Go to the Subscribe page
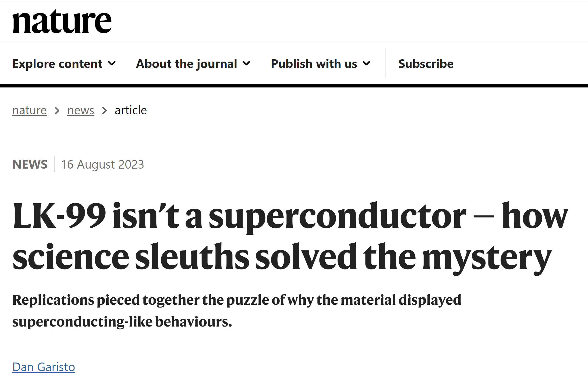This screenshot has width=588, height=378. click(426, 64)
